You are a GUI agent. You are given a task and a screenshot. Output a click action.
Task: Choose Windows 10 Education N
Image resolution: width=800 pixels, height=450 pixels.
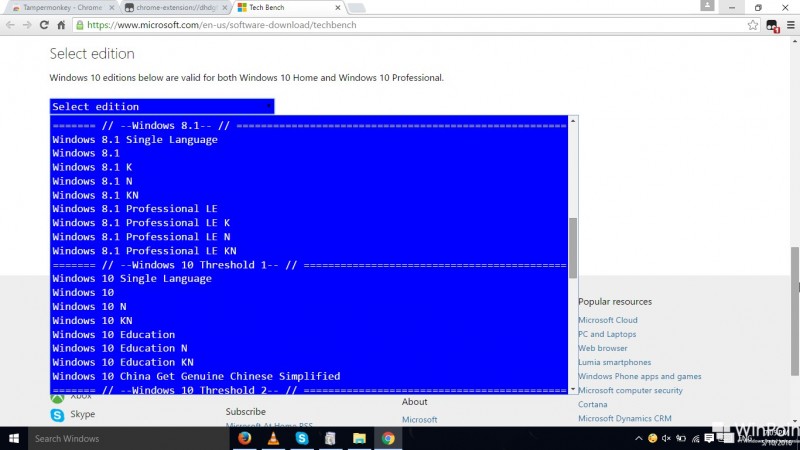pyautogui.click(x=309, y=348)
